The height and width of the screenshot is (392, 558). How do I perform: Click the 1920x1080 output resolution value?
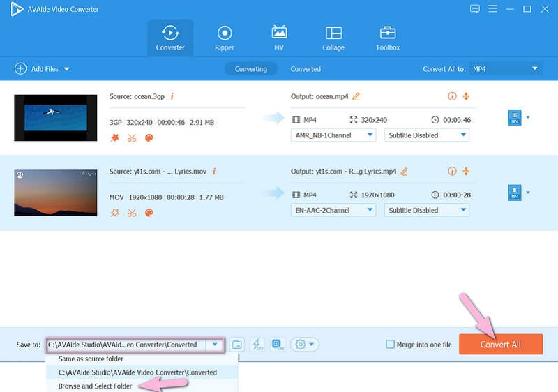[x=377, y=195]
